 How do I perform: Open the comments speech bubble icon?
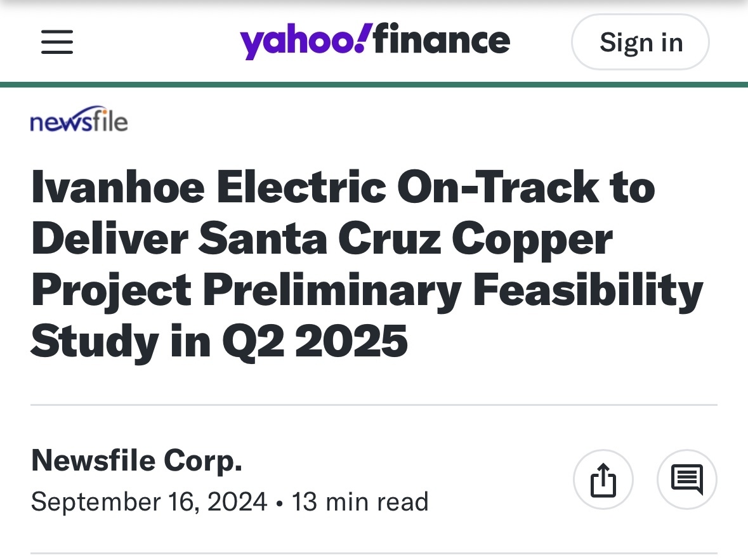tap(686, 480)
